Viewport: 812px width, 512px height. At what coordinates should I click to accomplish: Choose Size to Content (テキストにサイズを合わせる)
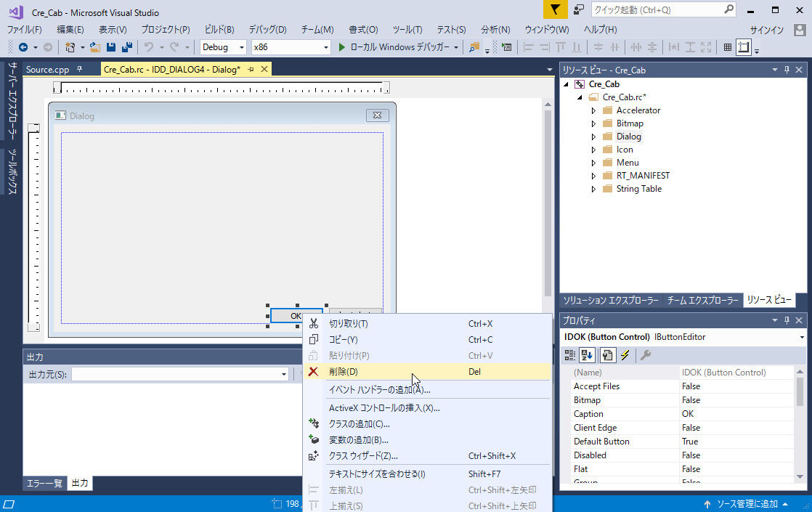428,474
